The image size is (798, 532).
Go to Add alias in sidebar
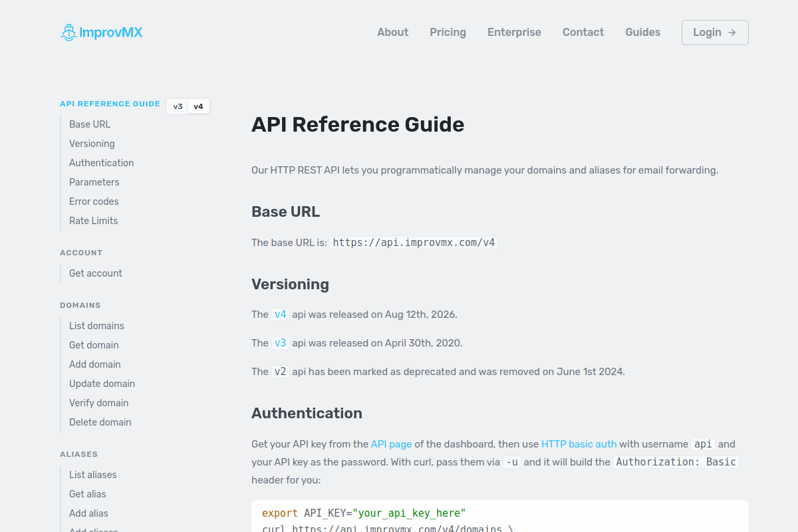coord(88,513)
